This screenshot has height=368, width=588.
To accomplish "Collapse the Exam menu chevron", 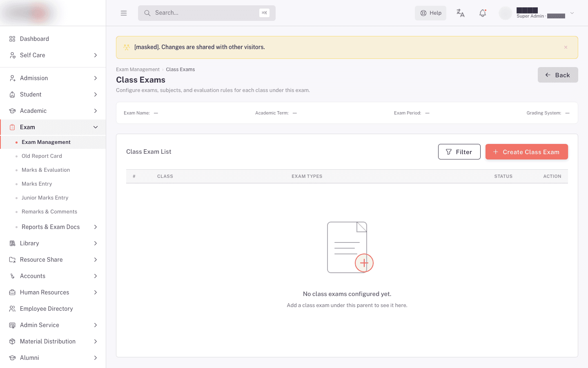I will [x=96, y=127].
